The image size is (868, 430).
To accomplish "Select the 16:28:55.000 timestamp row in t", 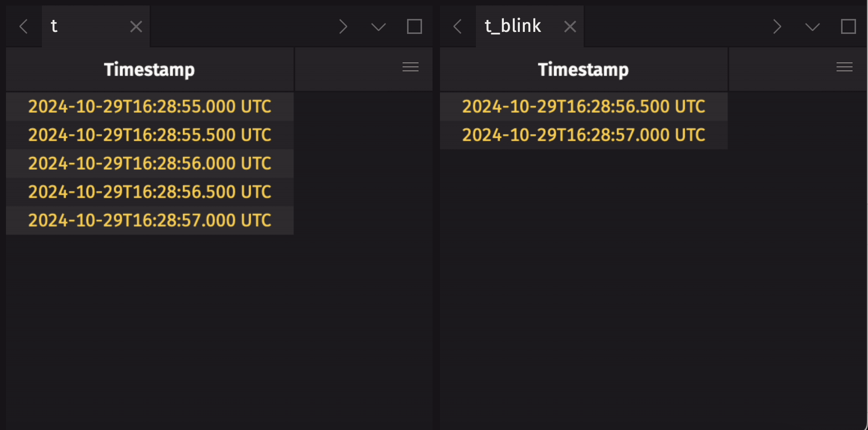I will click(x=150, y=106).
